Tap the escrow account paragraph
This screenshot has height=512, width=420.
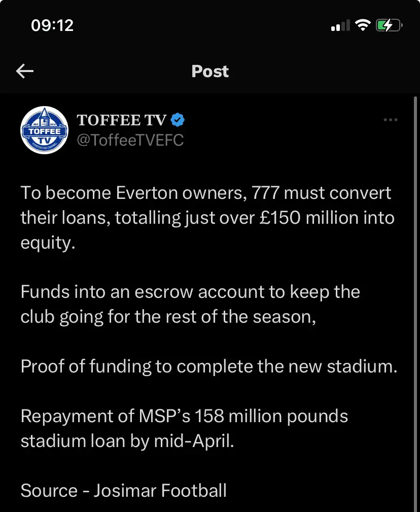190,304
